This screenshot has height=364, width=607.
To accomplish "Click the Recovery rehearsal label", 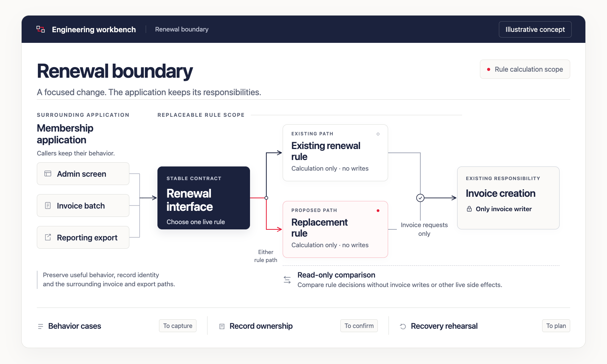I will (x=444, y=326).
